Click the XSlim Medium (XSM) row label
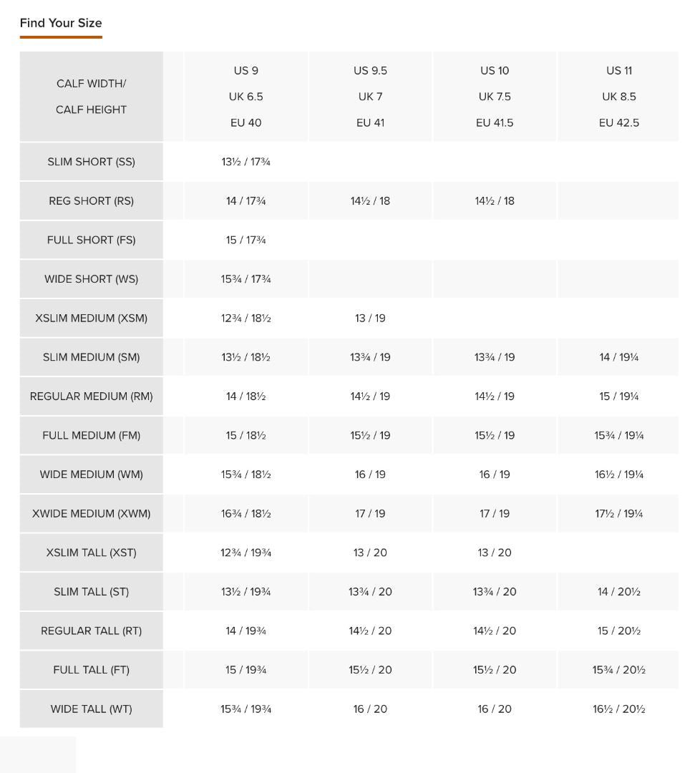Screen dimensions: 700x773 point(91,319)
